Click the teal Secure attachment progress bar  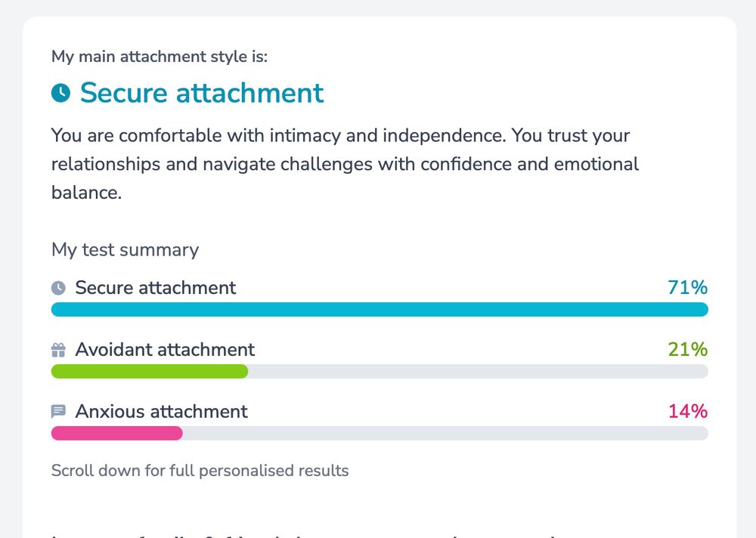click(378, 309)
